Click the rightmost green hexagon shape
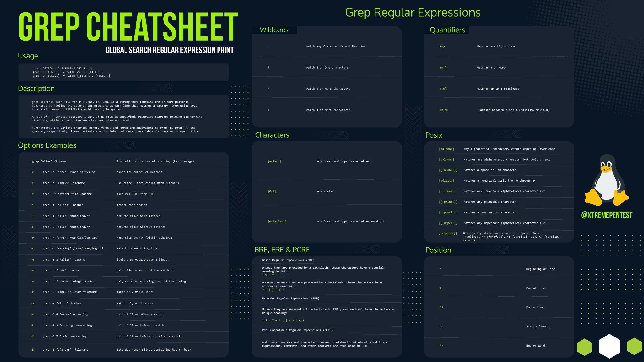Screen dimensions: 644x362 (634, 346)
